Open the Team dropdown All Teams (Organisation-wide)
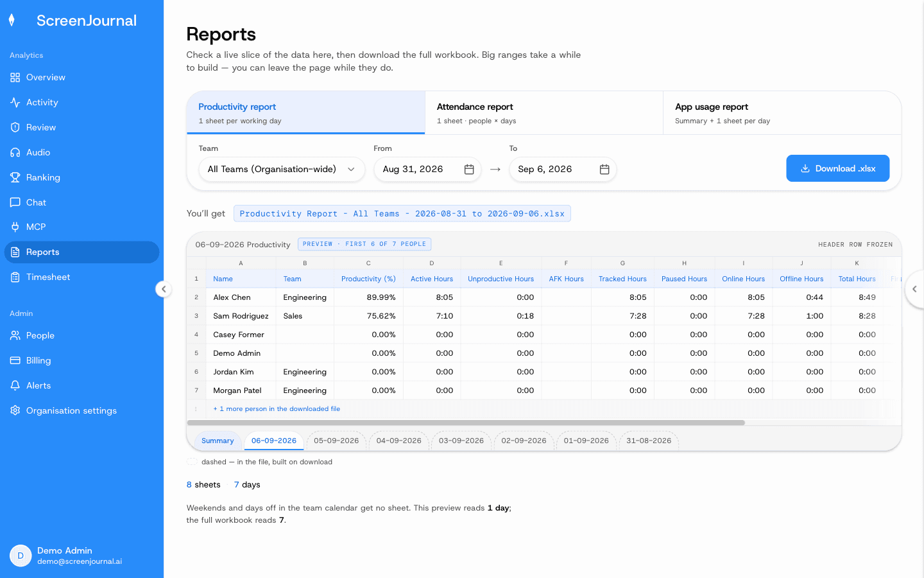This screenshot has width=924, height=578. 282,170
